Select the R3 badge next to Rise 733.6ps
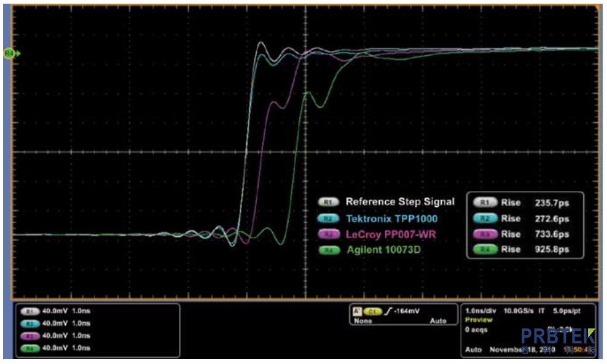Screen dimensions: 607x364 click(x=485, y=234)
